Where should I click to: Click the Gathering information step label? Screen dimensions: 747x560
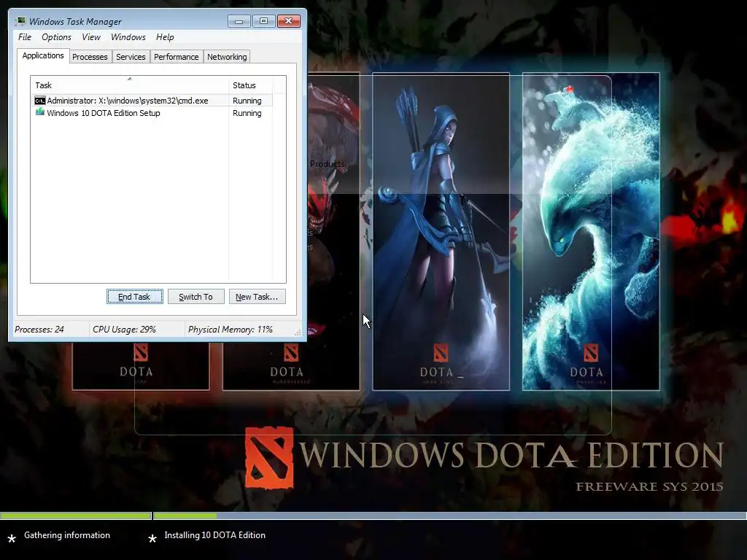[x=67, y=535]
